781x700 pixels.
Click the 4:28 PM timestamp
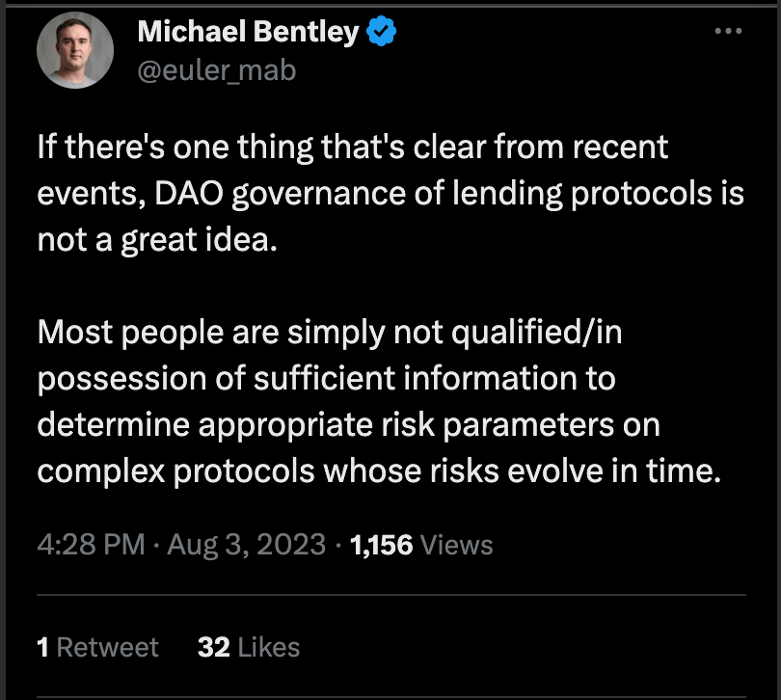[x=92, y=544]
